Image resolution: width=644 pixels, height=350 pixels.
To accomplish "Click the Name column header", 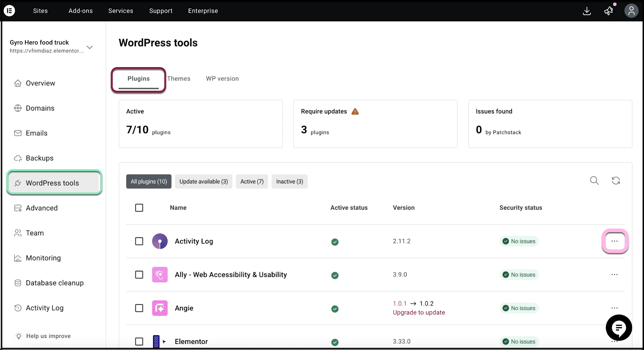I will click(178, 208).
